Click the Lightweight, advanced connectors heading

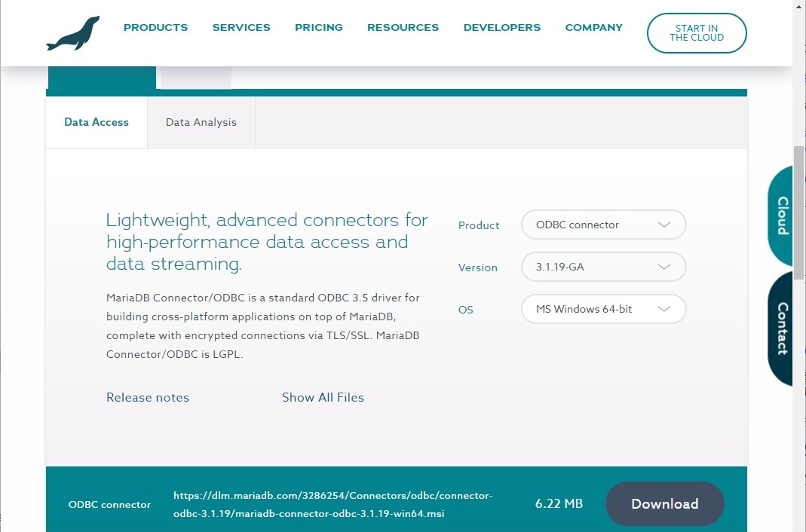267,242
